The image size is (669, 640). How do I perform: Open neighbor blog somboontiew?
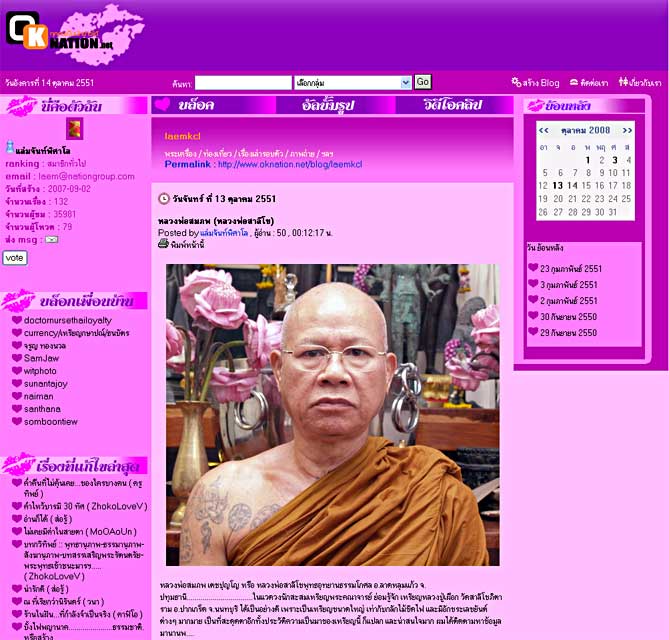pos(51,422)
